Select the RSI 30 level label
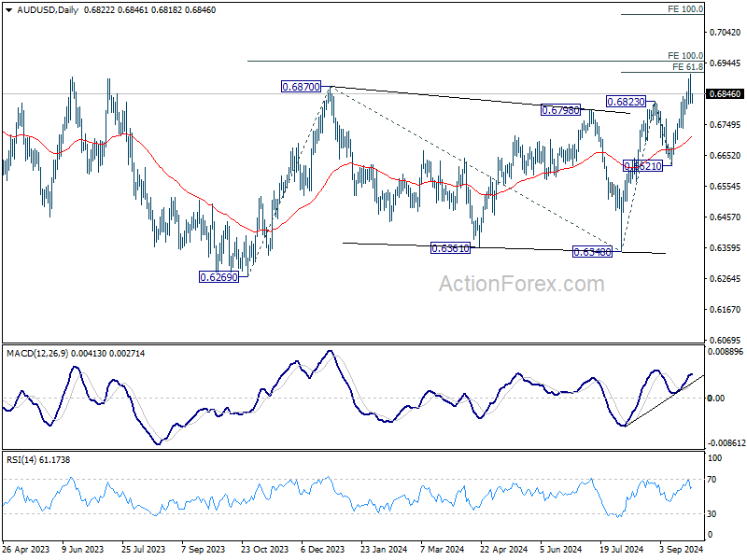Screen dimensions: 747x560 (712, 514)
